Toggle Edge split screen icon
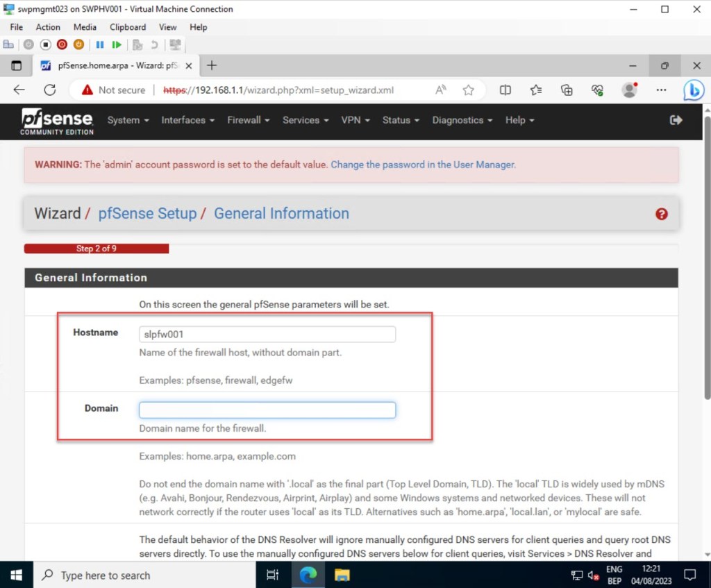 [505, 90]
